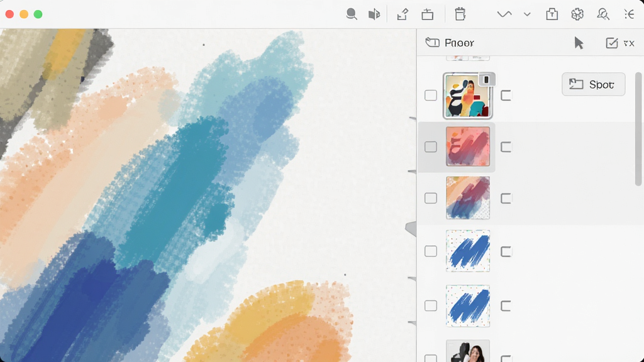Screen dimensions: 644x362
Task: Tick the checkbox of the fifth layer, blue stroke
Action: click(x=430, y=305)
